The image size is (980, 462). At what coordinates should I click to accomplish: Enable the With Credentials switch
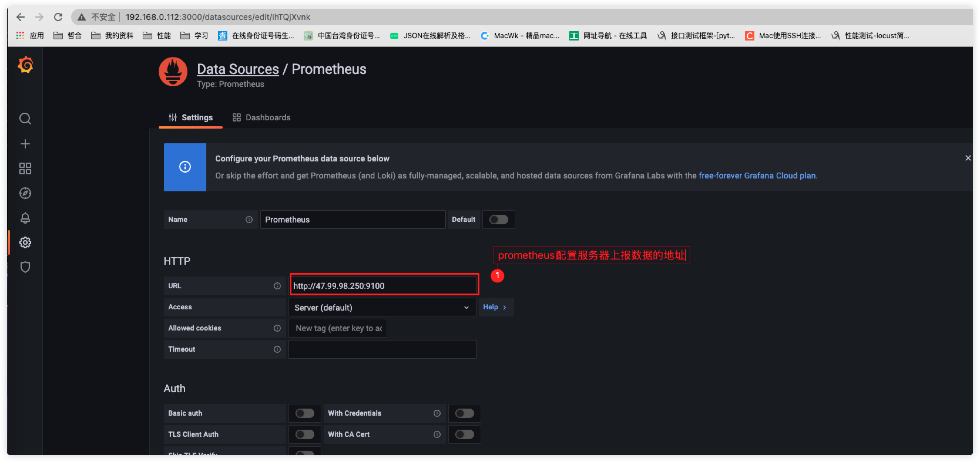pos(464,413)
